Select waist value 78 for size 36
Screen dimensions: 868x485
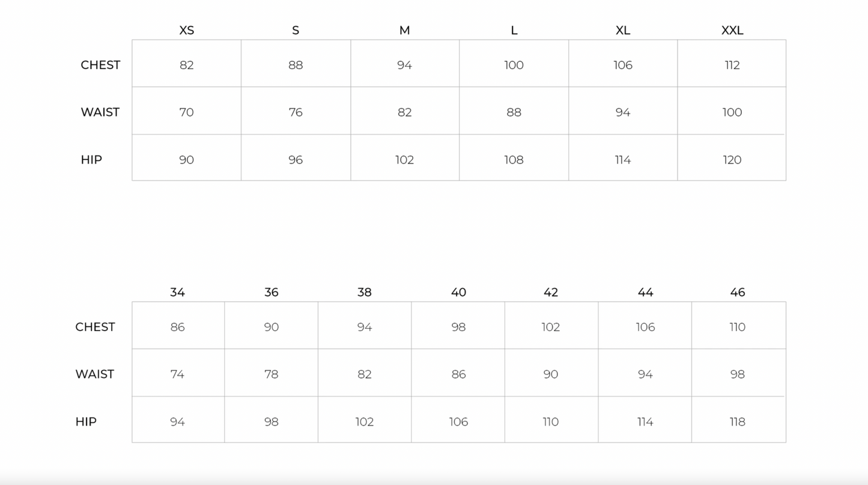point(271,374)
